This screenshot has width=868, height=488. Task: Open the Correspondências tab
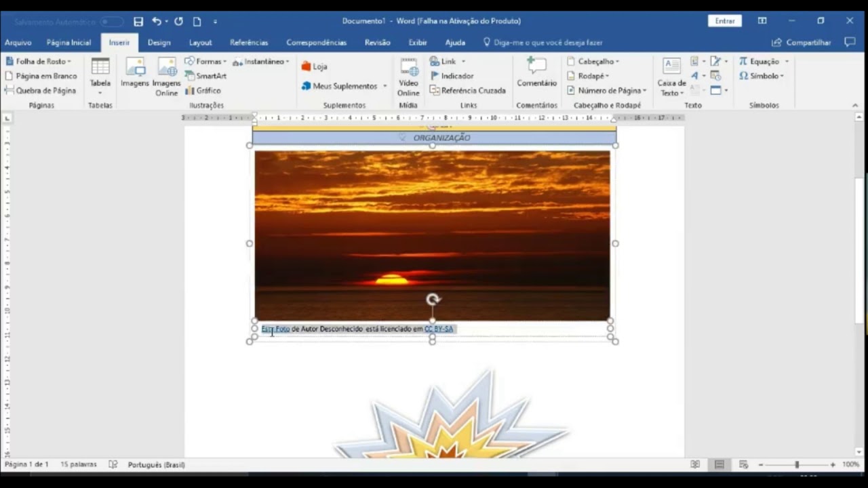[x=316, y=42]
